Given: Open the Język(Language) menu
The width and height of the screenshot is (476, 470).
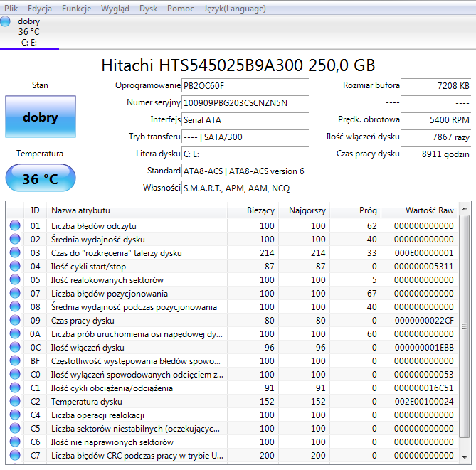Looking at the screenshot, I should point(235,9).
